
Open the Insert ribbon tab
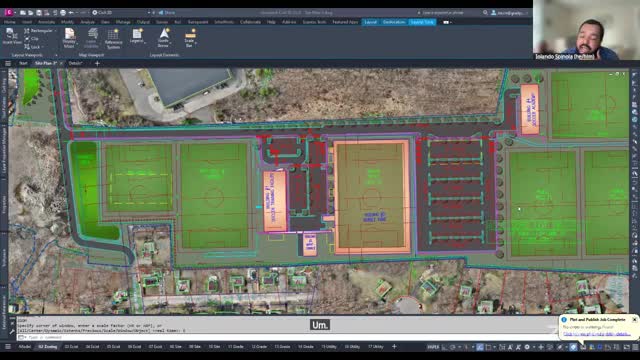pos(27,22)
